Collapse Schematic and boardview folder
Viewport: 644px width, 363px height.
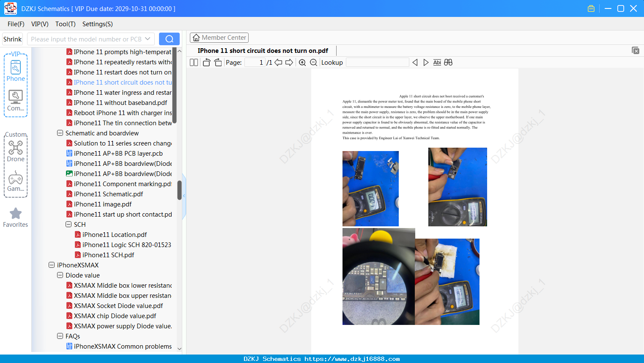tap(60, 133)
